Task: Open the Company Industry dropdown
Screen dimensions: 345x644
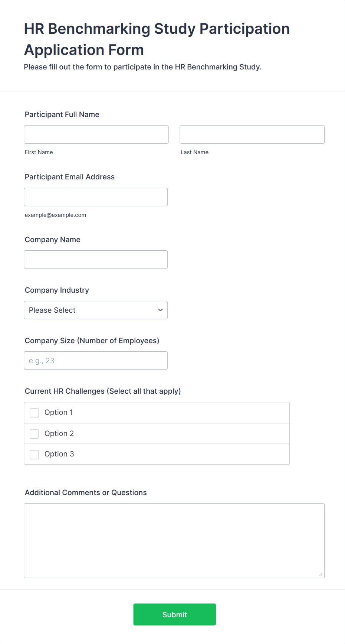Action: (96, 310)
